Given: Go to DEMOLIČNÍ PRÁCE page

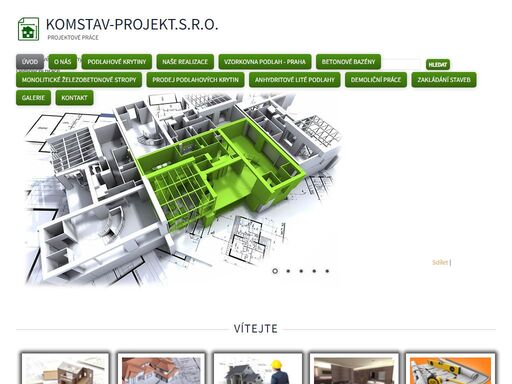Looking at the screenshot, I should 376,80.
